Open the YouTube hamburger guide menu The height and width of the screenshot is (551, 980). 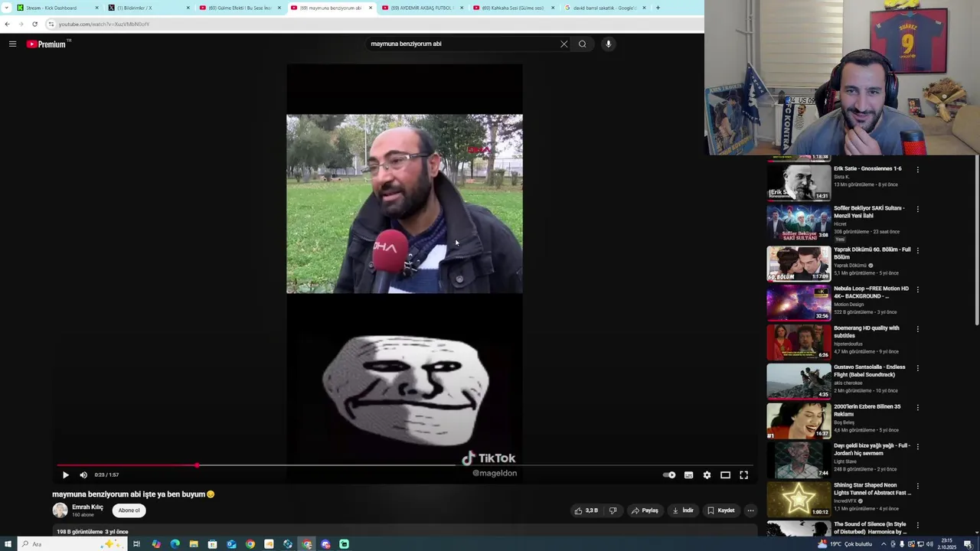[12, 44]
